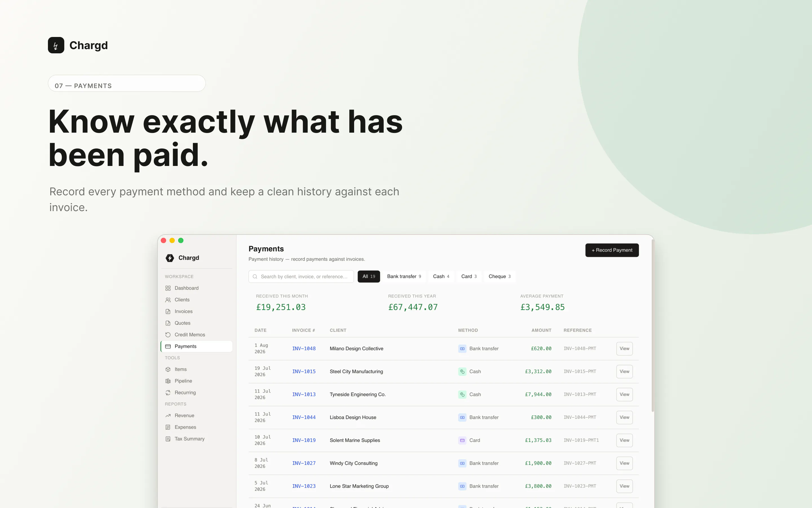Click the Received This Year total £67,447.07
This screenshot has width=812, height=508.
coord(413,307)
